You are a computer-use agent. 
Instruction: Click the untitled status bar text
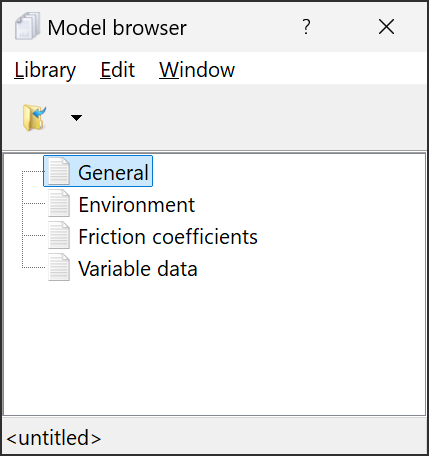pyautogui.click(x=54, y=438)
